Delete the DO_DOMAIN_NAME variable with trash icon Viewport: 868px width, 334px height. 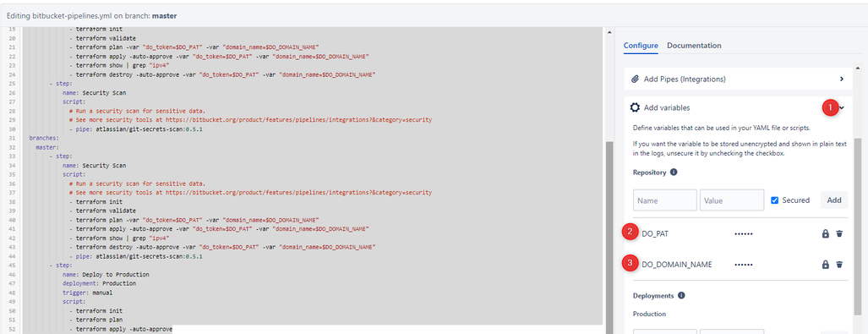[839, 265]
